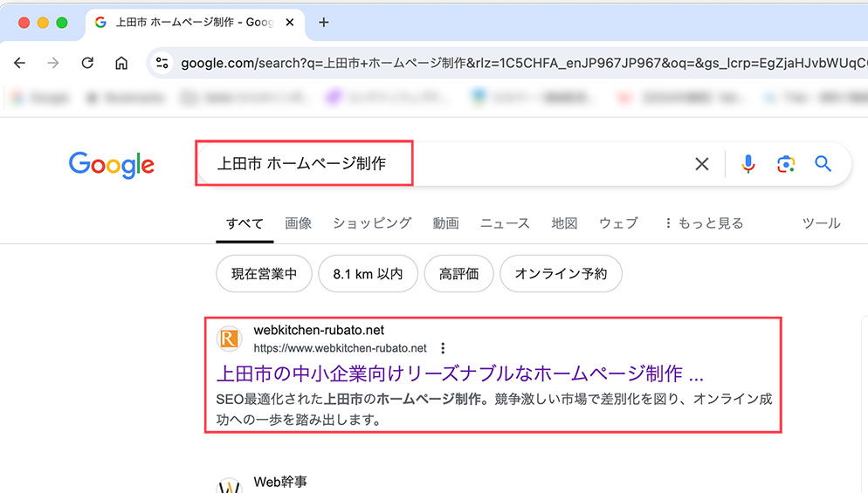Open the ツール options
The image size is (868, 493).
(821, 223)
